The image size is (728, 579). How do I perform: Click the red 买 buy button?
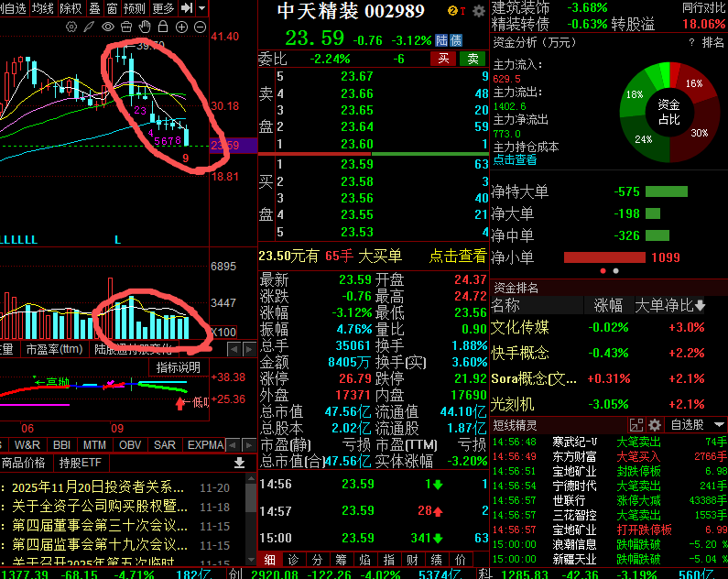click(443, 59)
